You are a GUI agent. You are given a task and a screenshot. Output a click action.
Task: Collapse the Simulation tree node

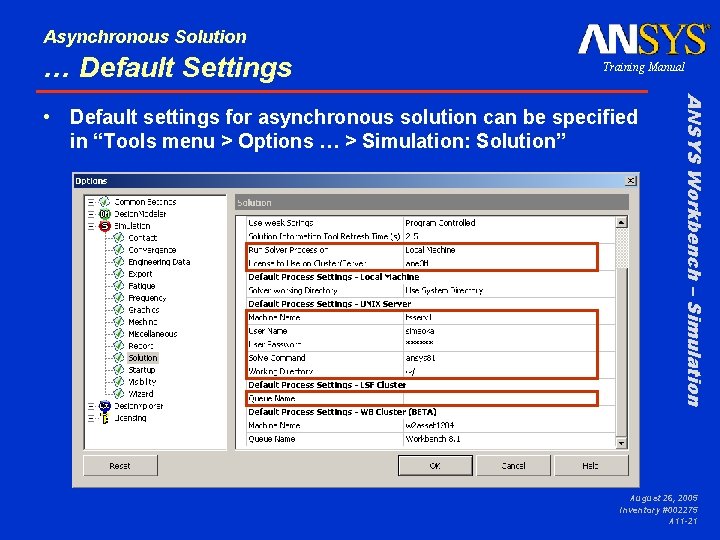(91, 226)
